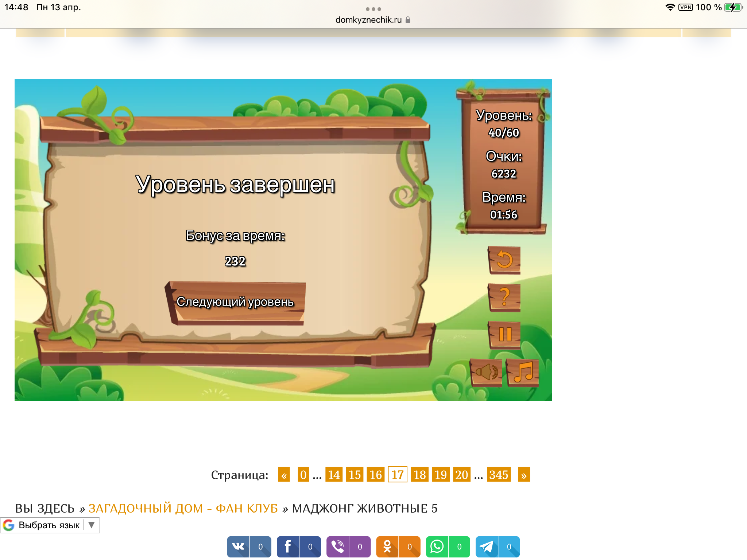Click next page » arrow
The height and width of the screenshot is (560, 747).
[x=524, y=475]
